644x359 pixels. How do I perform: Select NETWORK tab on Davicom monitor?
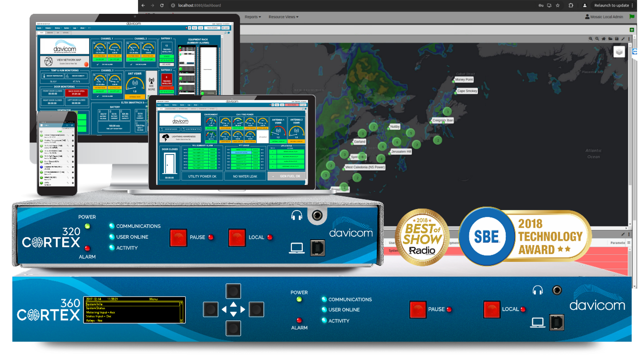tap(66, 33)
